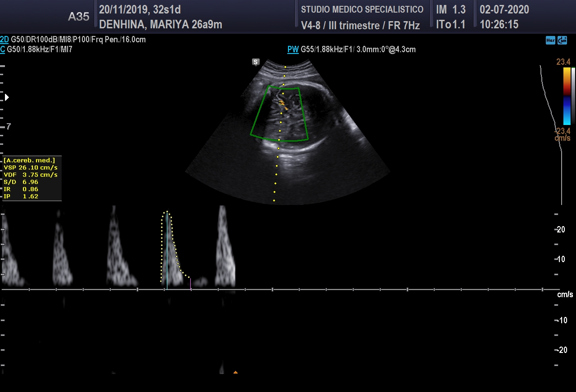Click the white focal zone triangle marker

point(7,97)
